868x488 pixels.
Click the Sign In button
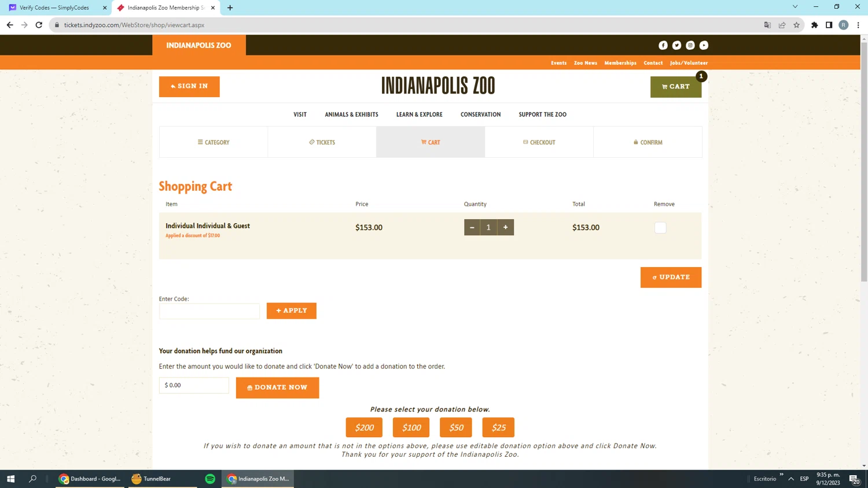[x=189, y=87]
